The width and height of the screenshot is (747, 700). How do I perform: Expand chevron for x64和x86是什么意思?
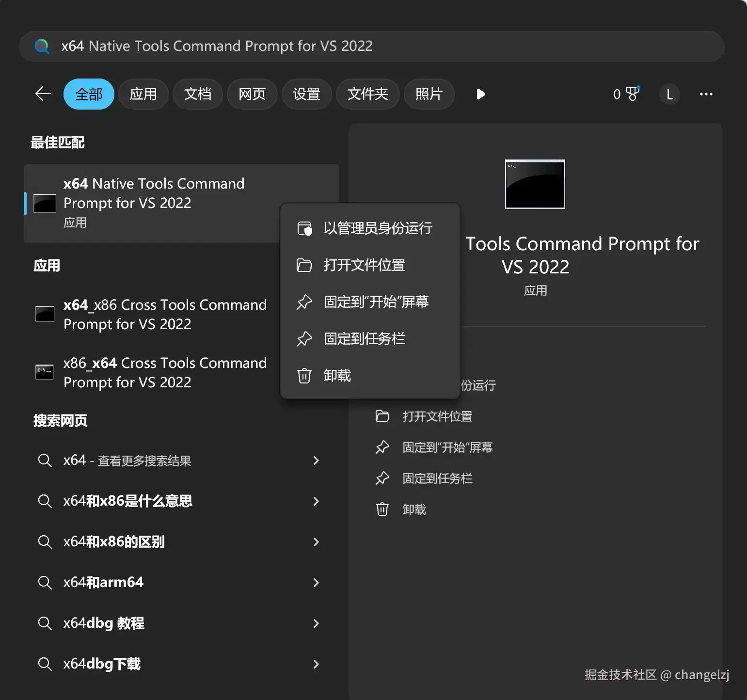[x=316, y=501]
